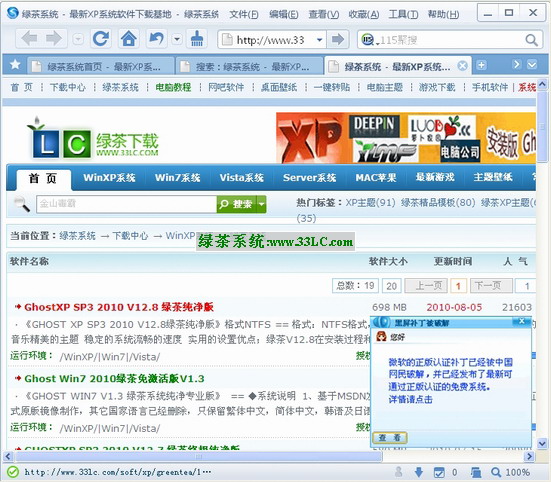Click the green security check icon
Screen dimensions: 551x482
[x=13, y=472]
